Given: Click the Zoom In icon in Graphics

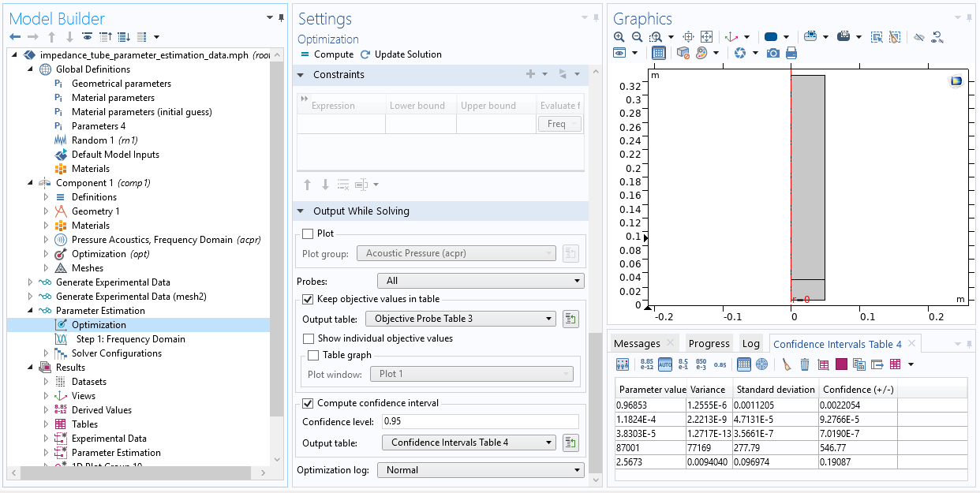Looking at the screenshot, I should pos(619,37).
